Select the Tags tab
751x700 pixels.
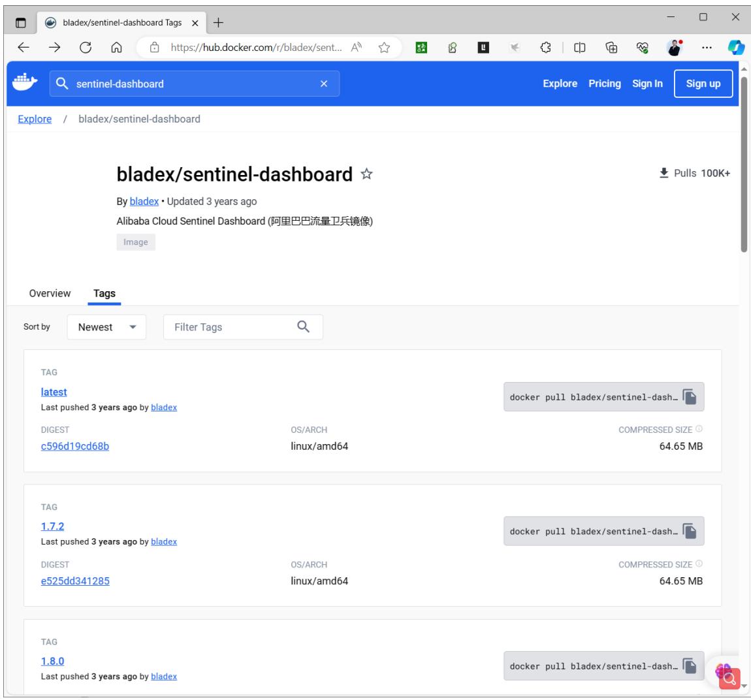(x=104, y=293)
